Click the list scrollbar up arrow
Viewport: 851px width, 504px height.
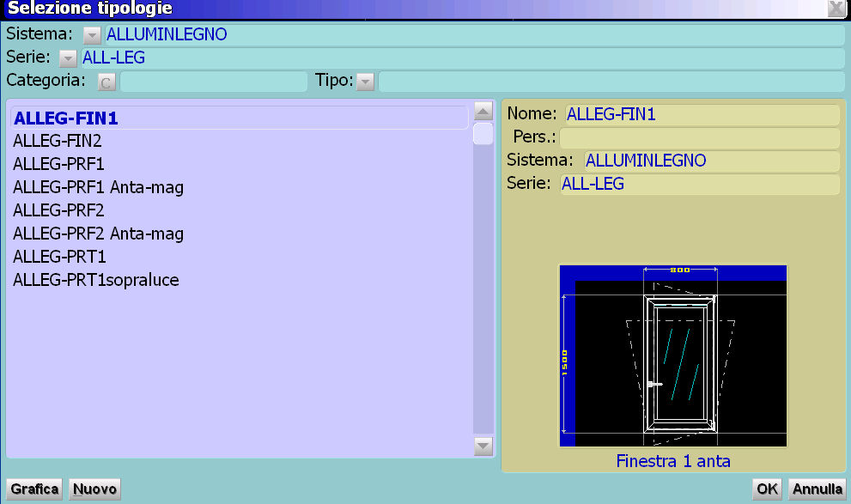click(x=483, y=111)
